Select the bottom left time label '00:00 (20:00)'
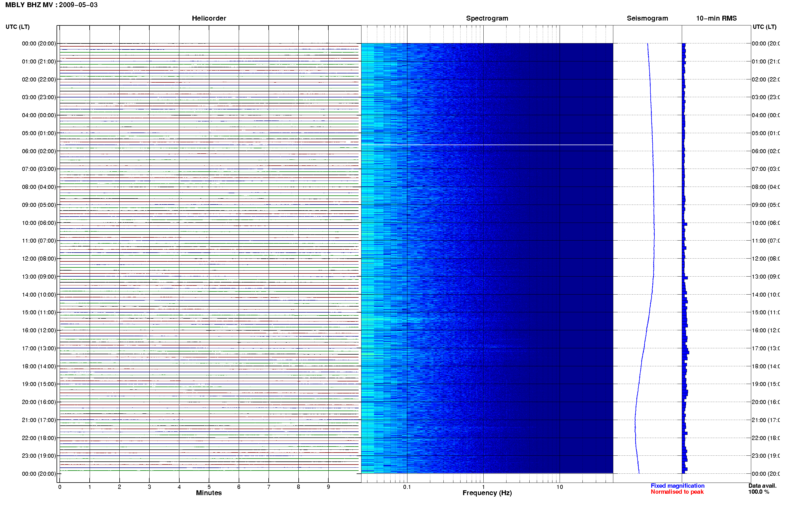 [x=39, y=474]
